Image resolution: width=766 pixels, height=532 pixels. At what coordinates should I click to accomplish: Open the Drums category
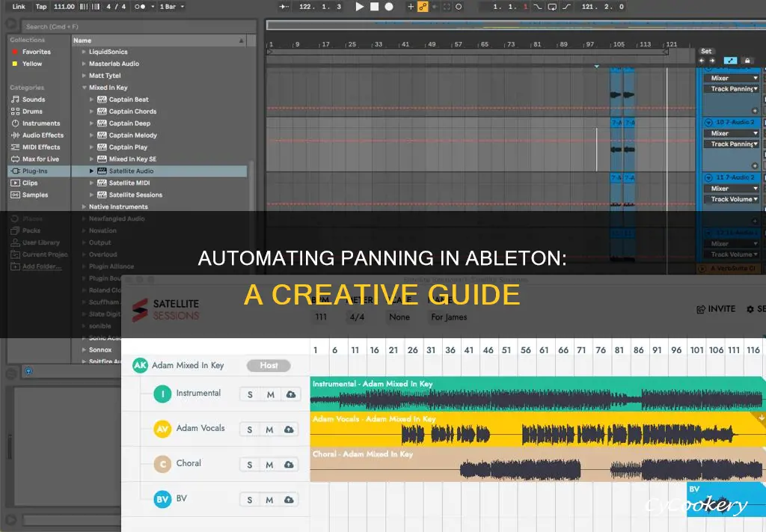pos(32,111)
